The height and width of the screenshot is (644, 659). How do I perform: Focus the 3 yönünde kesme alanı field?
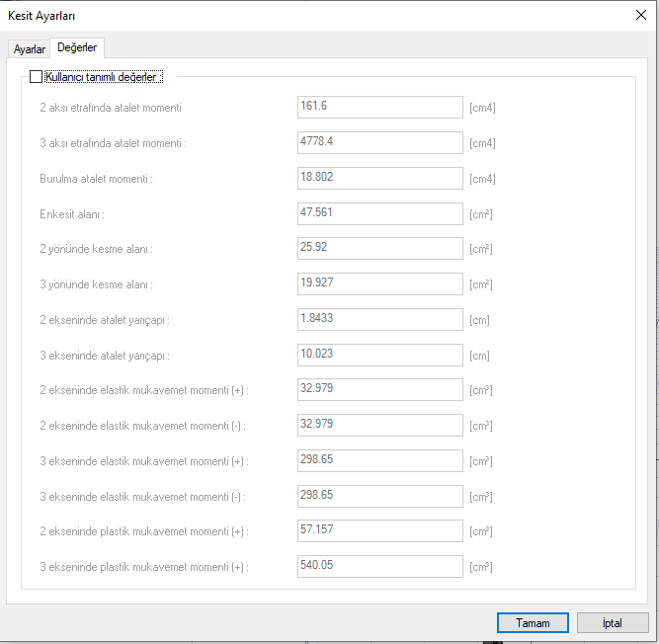(379, 284)
